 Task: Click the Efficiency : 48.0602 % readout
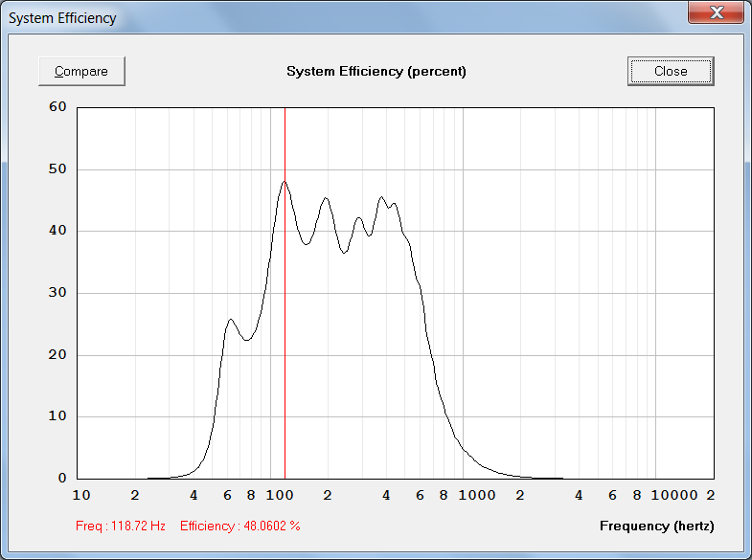(x=239, y=526)
